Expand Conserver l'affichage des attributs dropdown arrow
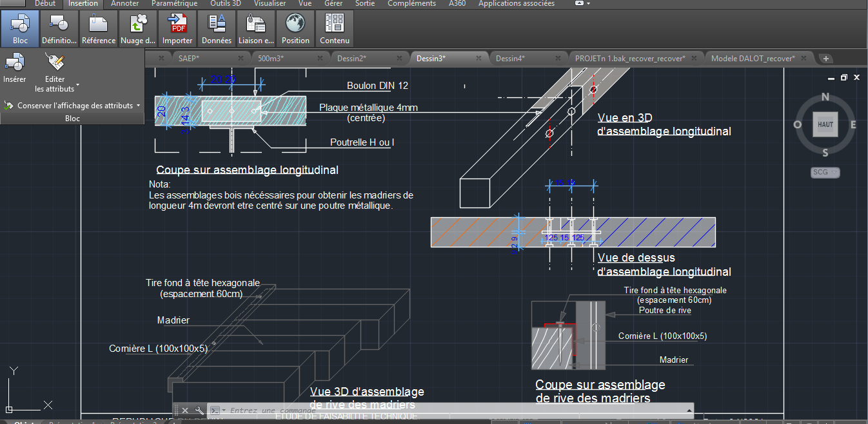Screen dimensions: 868x424 (x=138, y=105)
